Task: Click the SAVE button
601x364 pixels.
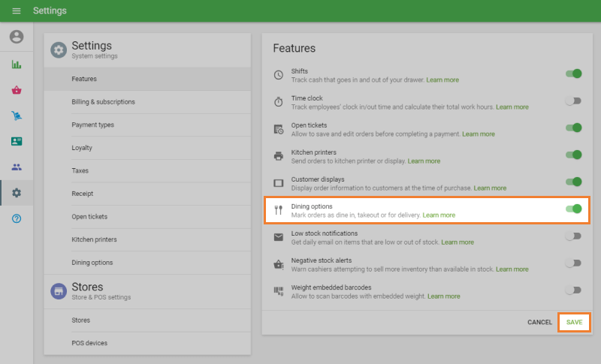Action: [574, 322]
